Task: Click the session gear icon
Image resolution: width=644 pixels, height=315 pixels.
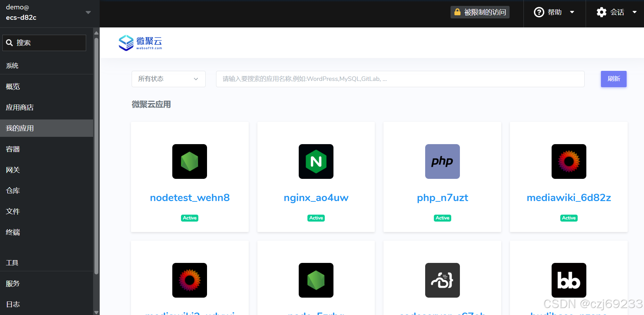Action: [x=602, y=12]
